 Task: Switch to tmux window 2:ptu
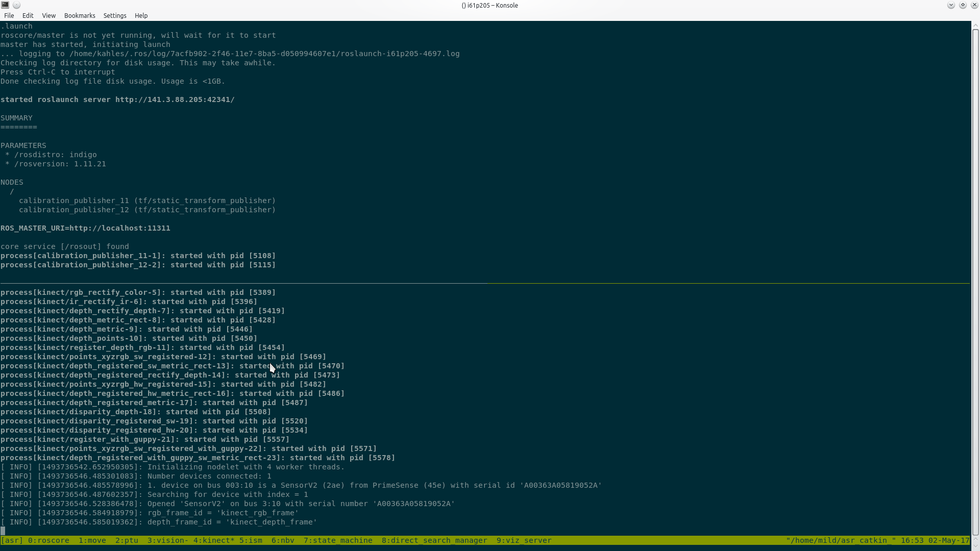point(127,540)
